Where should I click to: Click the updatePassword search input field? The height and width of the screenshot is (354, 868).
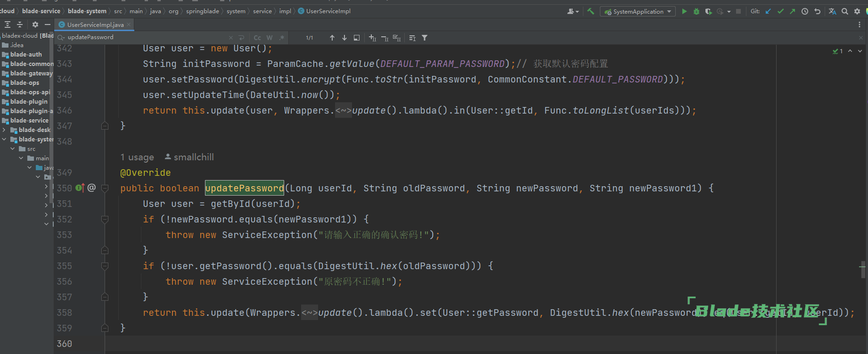click(x=141, y=37)
